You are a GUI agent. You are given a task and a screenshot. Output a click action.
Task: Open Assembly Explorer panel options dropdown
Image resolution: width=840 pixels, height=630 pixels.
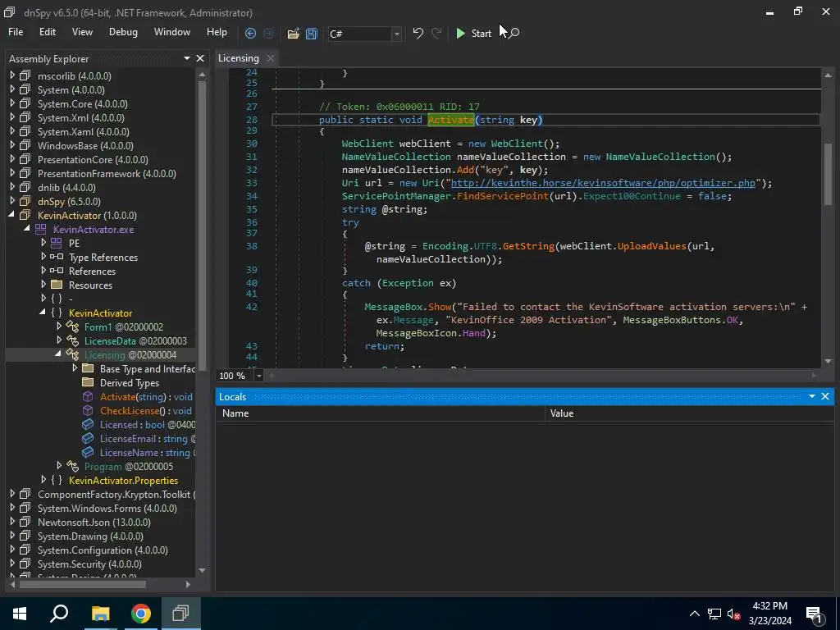pos(186,58)
